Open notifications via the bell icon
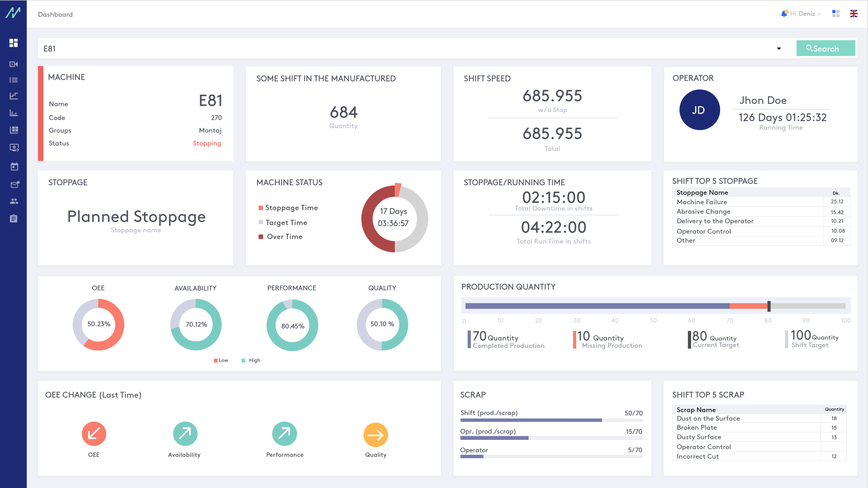The image size is (868, 488). [784, 13]
